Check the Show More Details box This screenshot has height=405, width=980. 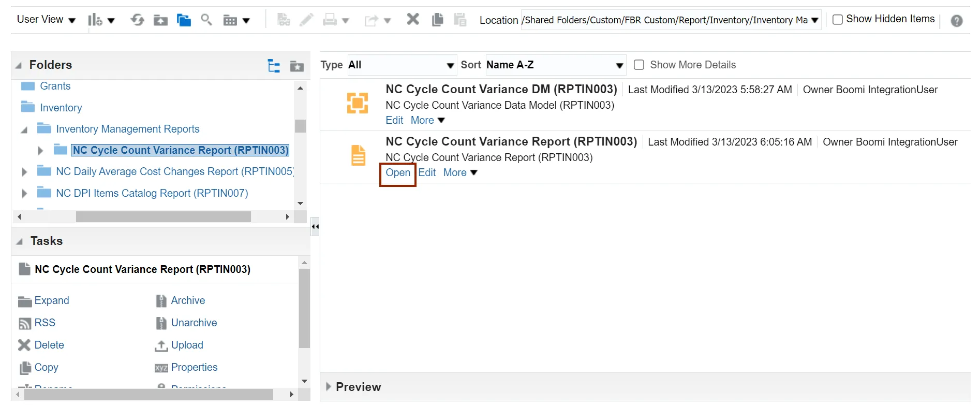click(x=639, y=65)
